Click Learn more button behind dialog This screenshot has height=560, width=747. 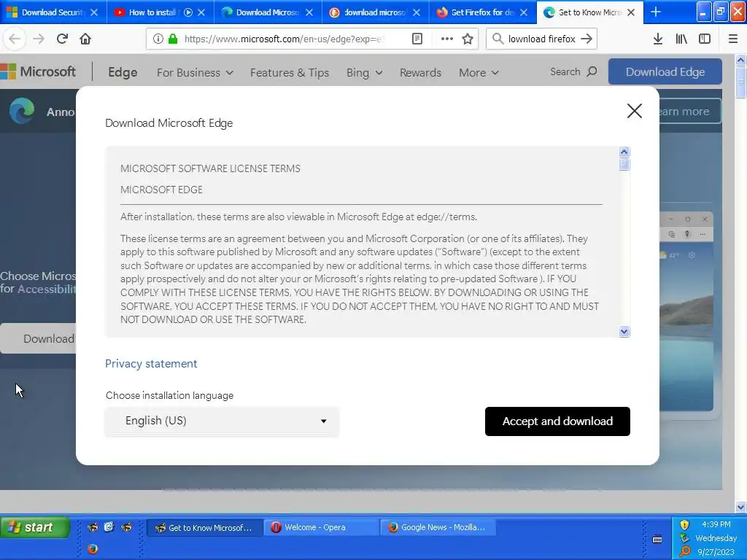(689, 112)
